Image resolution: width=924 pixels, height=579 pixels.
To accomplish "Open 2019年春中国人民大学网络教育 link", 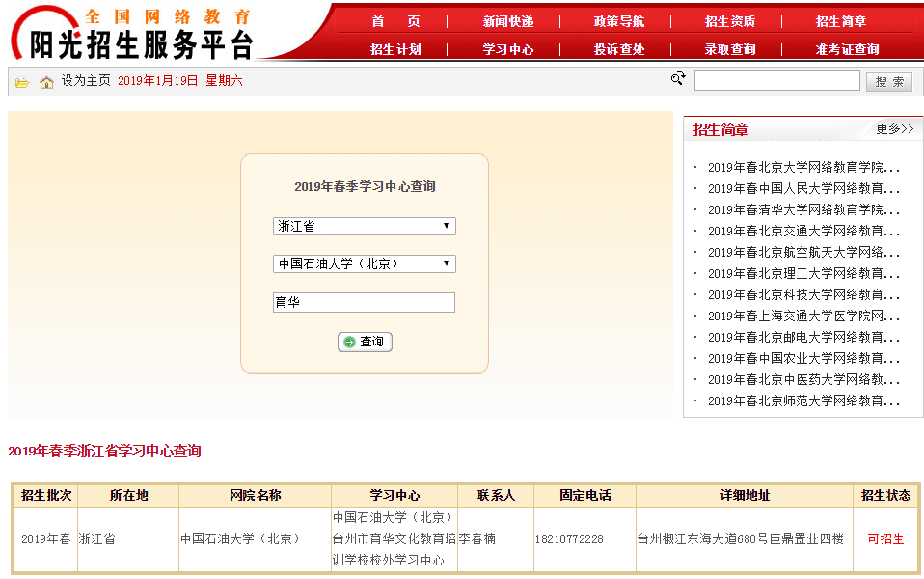I will point(803,189).
